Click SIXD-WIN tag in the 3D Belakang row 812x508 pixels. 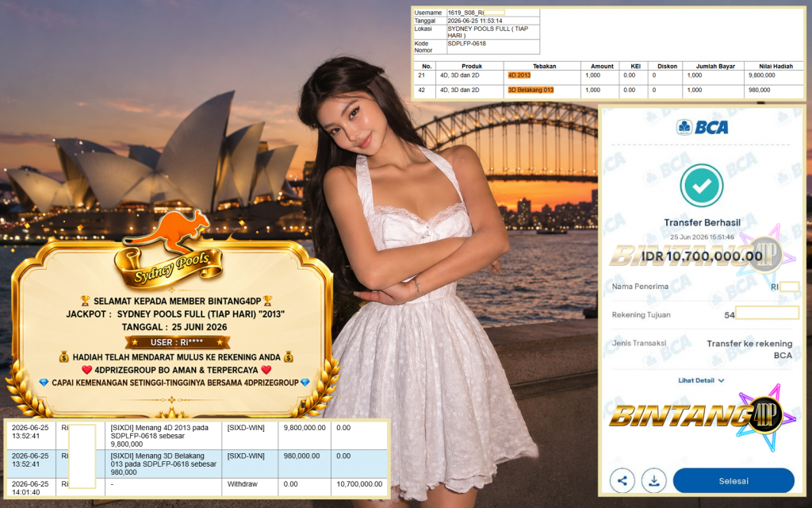click(x=246, y=456)
